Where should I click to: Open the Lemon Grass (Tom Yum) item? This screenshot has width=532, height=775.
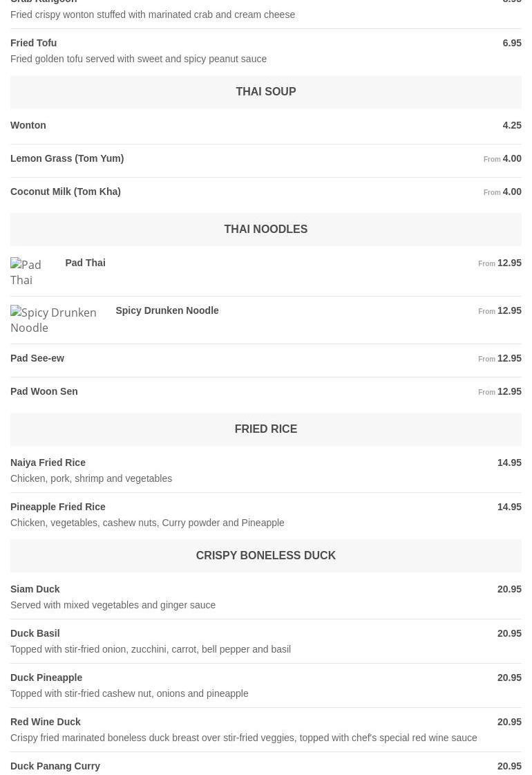(67, 158)
